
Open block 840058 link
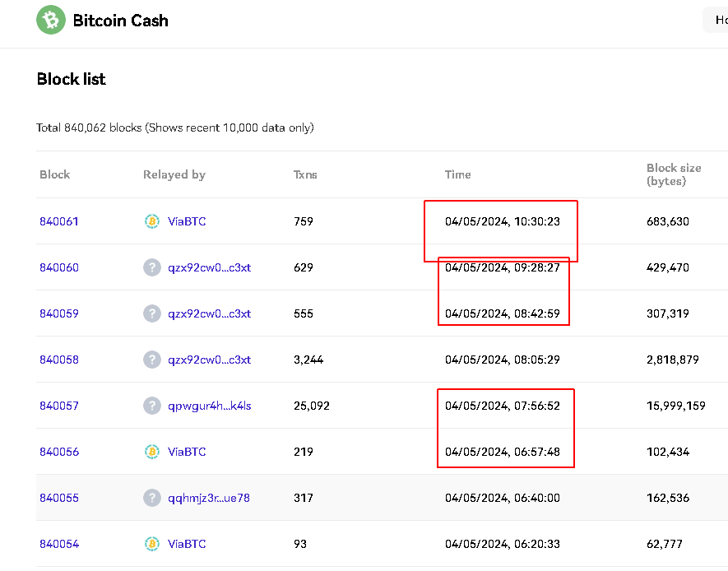(x=59, y=360)
